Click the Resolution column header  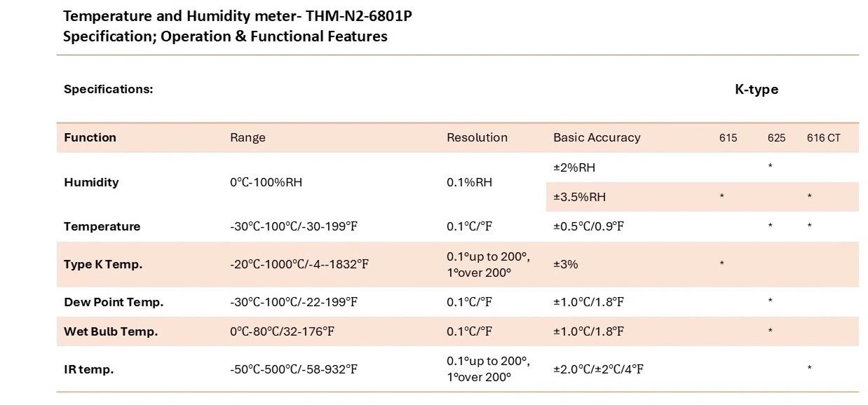point(477,137)
